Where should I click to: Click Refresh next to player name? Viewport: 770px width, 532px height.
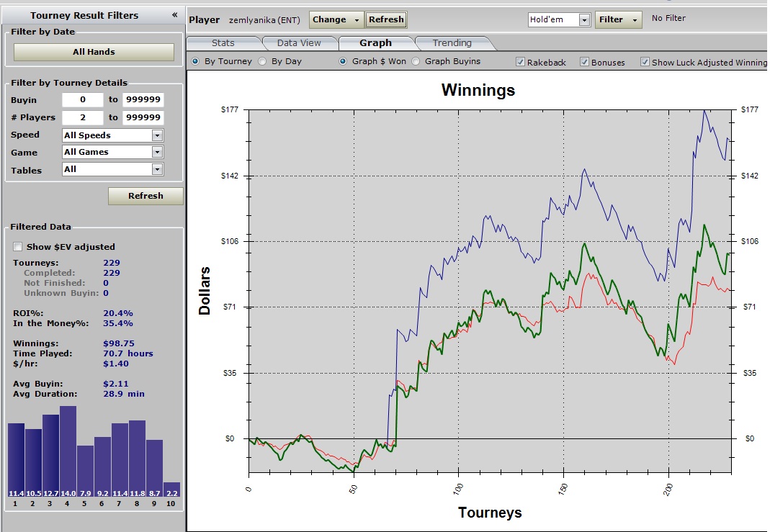[x=386, y=19]
